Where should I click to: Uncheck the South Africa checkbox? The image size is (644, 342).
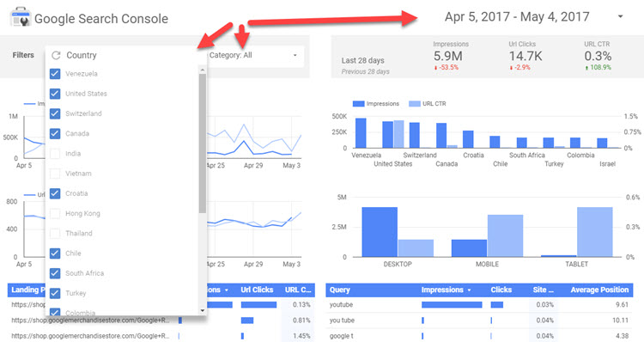click(55, 273)
